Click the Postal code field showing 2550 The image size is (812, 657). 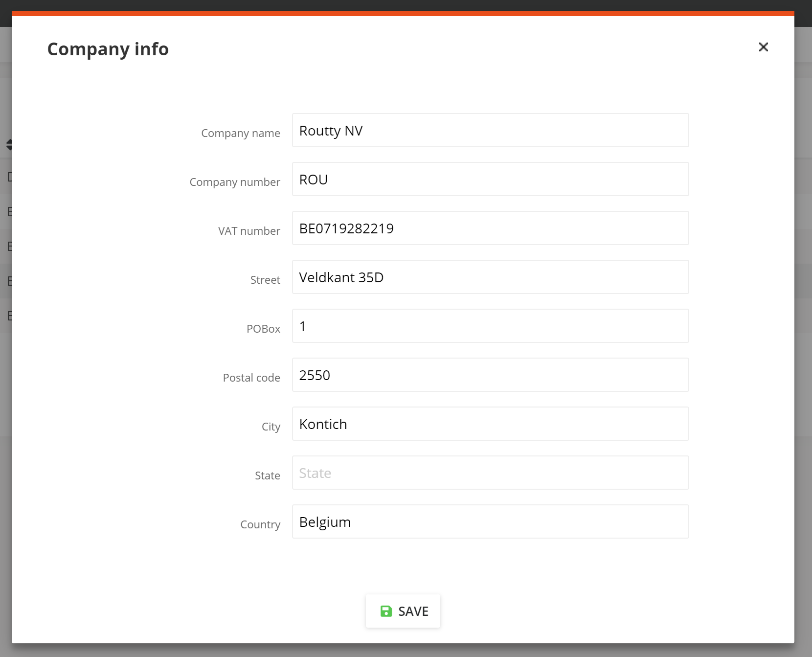click(x=490, y=375)
